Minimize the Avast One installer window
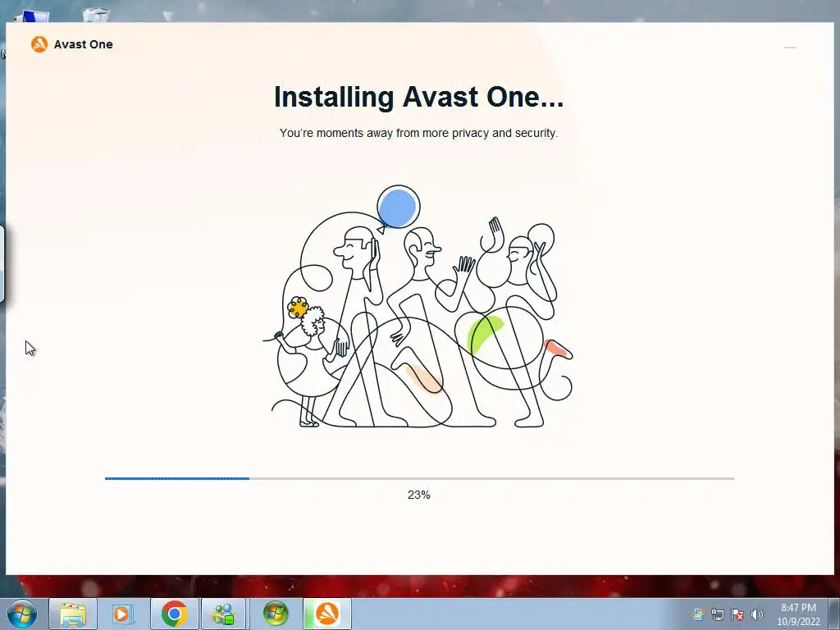This screenshot has width=840, height=630. click(790, 48)
